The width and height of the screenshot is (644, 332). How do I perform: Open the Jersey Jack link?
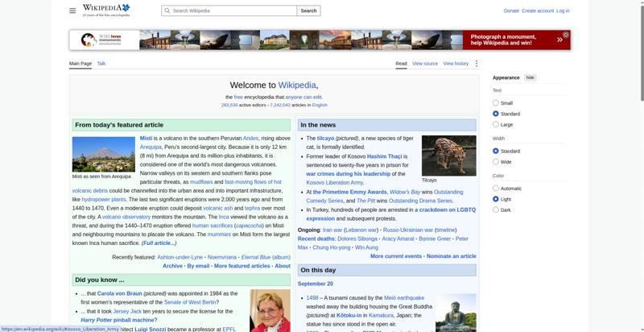127,312
